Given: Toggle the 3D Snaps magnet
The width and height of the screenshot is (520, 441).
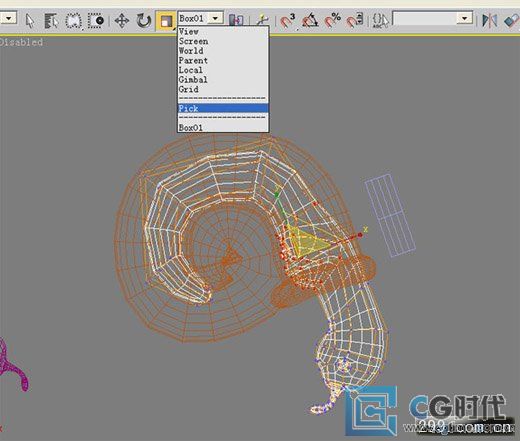Looking at the screenshot, I should click(x=287, y=21).
